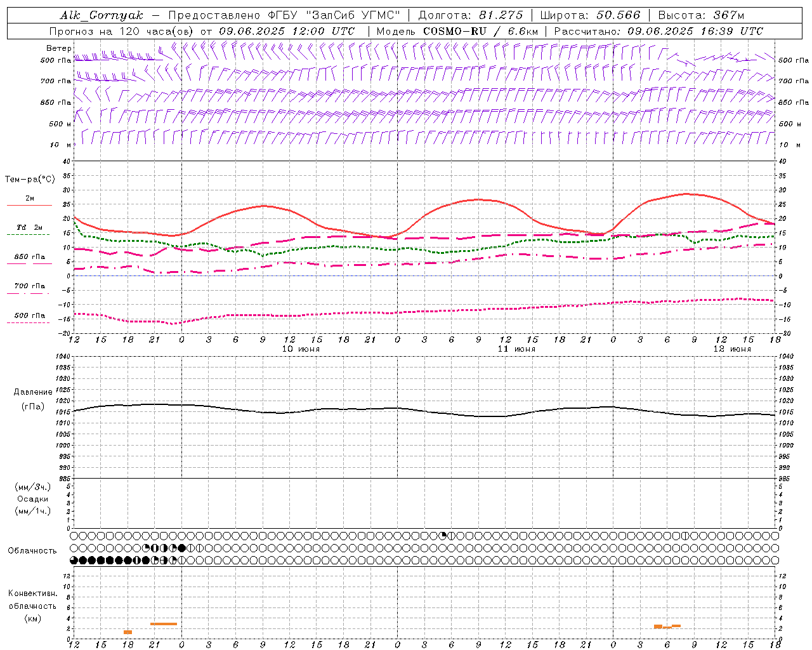This screenshot has width=812, height=650.
Task: Click the forecast start 09.06.2025 12:00 UTC
Action: point(287,31)
